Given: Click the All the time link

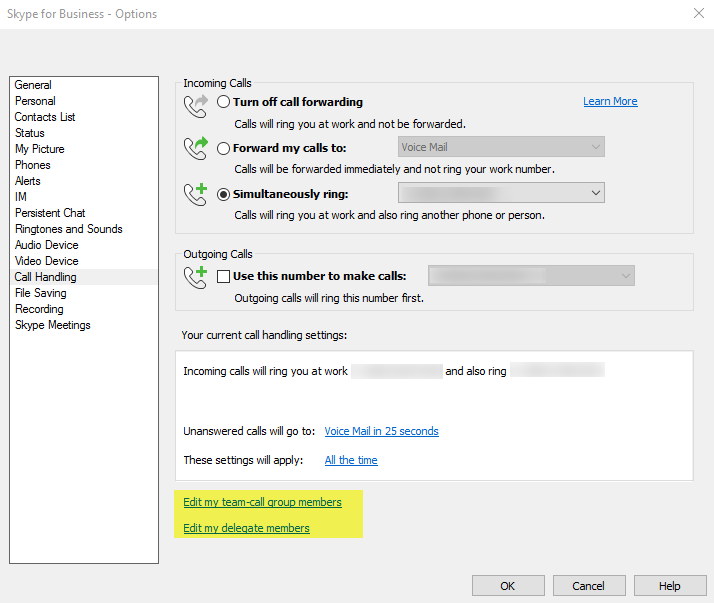Looking at the screenshot, I should point(351,460).
